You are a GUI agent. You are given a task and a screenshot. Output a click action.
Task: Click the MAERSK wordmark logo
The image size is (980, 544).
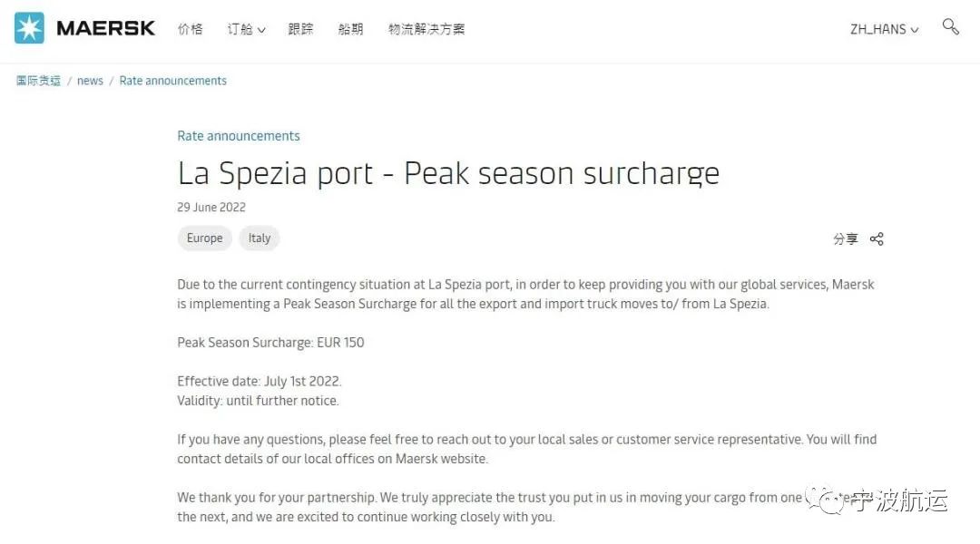coord(105,28)
